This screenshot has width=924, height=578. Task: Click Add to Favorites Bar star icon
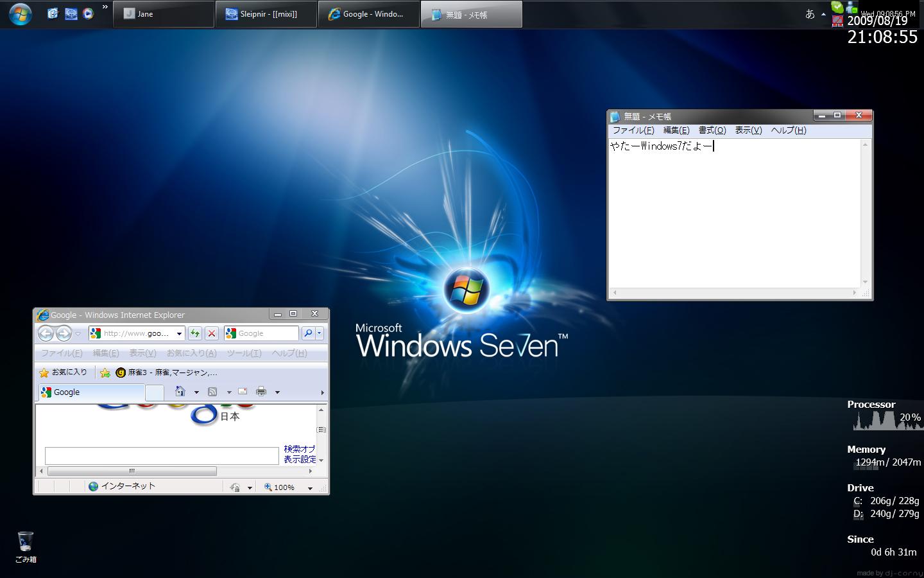coord(105,372)
